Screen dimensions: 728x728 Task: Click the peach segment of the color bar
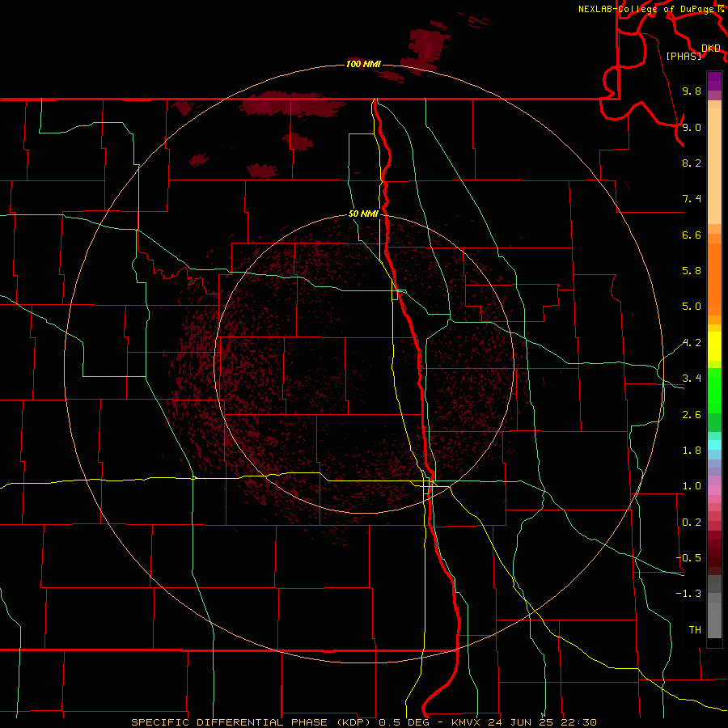pyautogui.click(x=714, y=166)
